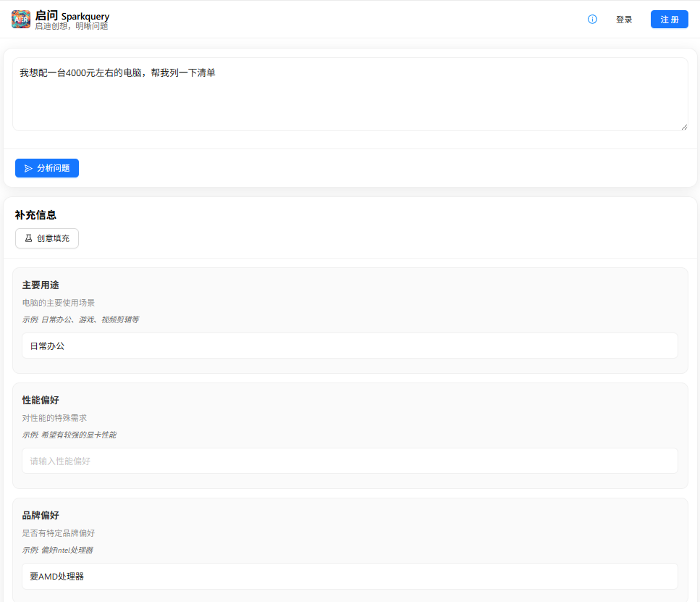Image resolution: width=700 pixels, height=602 pixels.
Task: Click the 性能偏好 section title
Action: 41,400
